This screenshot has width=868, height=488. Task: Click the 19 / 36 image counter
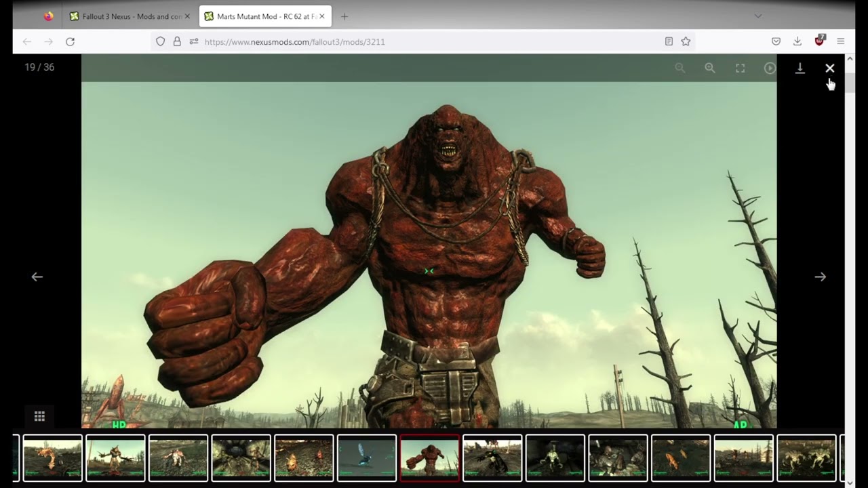(x=39, y=67)
